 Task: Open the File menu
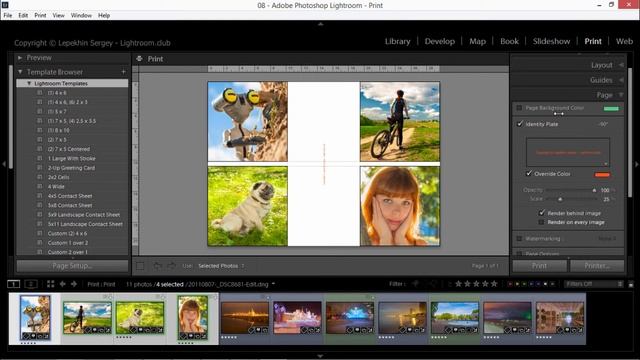(x=8, y=16)
